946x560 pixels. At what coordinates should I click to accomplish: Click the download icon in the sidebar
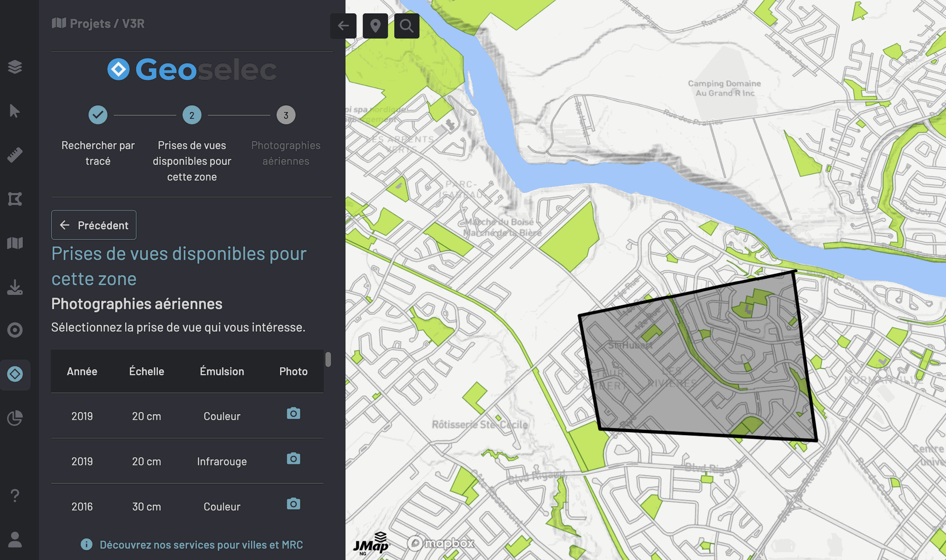click(x=15, y=287)
